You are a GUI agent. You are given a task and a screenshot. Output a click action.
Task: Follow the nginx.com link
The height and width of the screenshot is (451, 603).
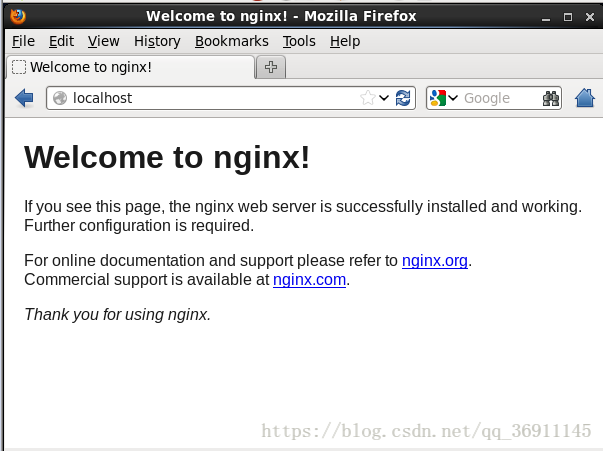click(309, 280)
